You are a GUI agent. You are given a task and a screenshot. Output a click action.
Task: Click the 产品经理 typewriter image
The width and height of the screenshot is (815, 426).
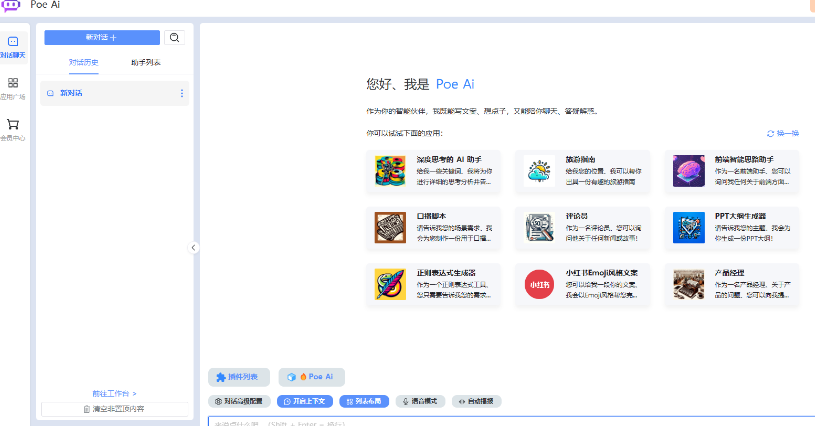[689, 284]
